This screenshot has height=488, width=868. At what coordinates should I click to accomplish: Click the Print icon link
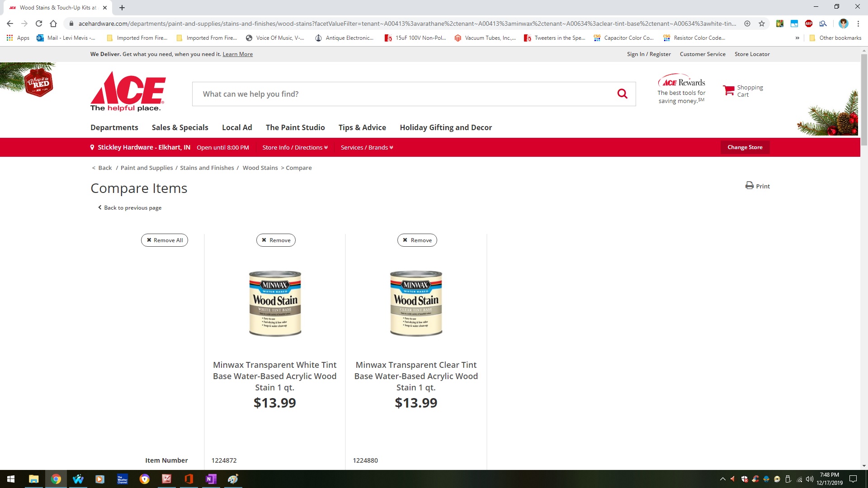pos(758,186)
